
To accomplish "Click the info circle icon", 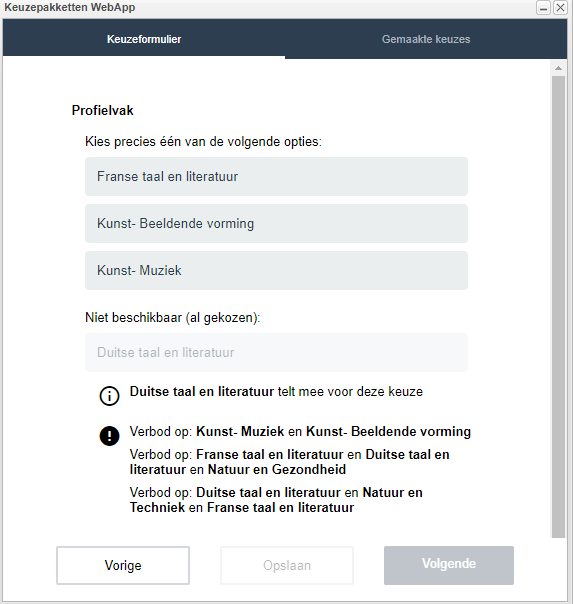I will (x=109, y=396).
